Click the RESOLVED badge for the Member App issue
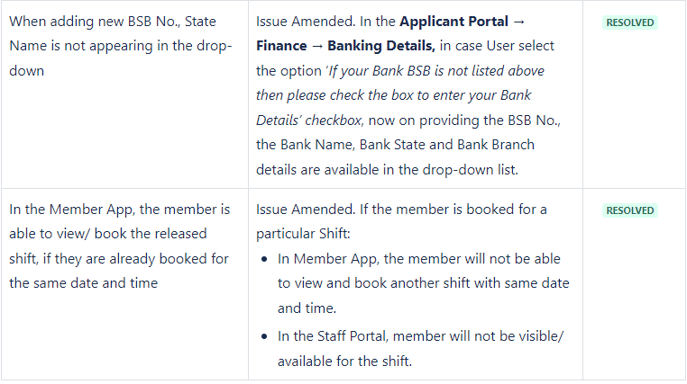The height and width of the screenshot is (384, 687). (630, 211)
